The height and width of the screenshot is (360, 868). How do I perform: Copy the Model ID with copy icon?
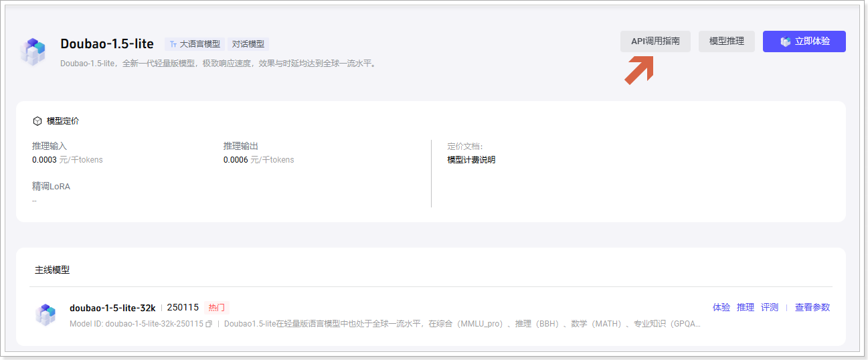click(x=209, y=324)
